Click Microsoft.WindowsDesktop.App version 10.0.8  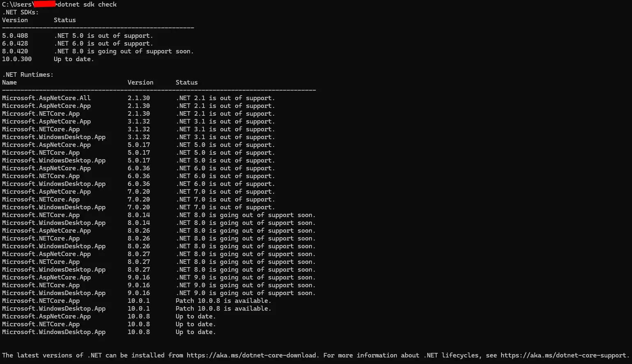139,332
